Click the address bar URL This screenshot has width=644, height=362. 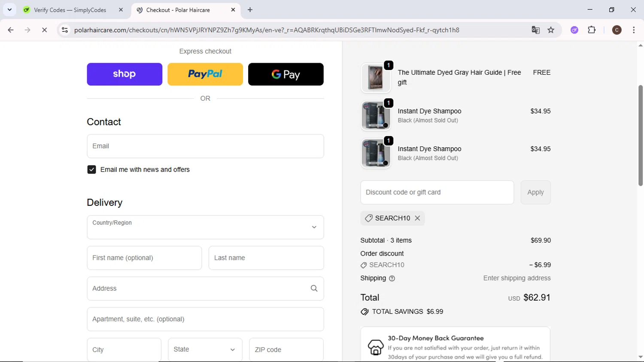(267, 30)
